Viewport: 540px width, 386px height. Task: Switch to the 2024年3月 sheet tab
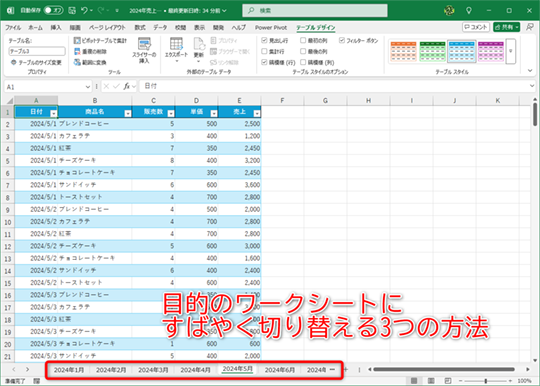pos(153,370)
